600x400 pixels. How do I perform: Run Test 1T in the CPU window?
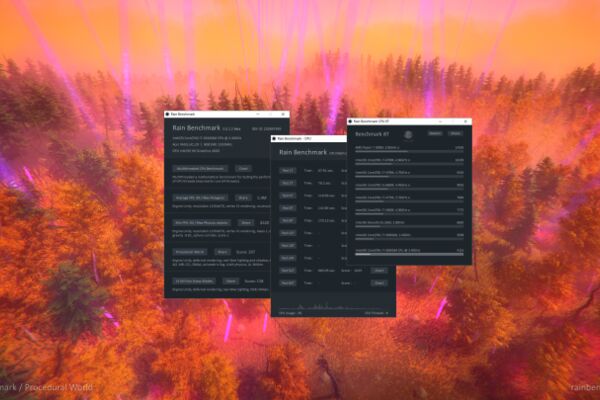click(x=287, y=171)
